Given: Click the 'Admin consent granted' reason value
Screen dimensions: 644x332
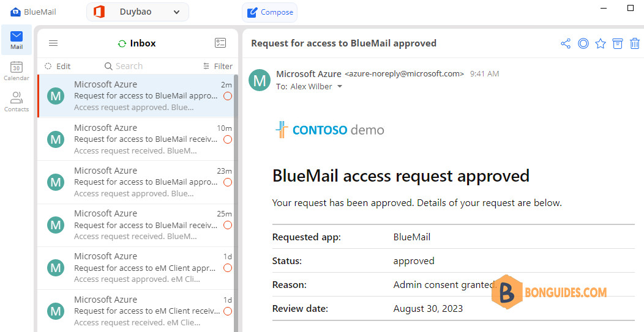Looking at the screenshot, I should [x=444, y=285].
